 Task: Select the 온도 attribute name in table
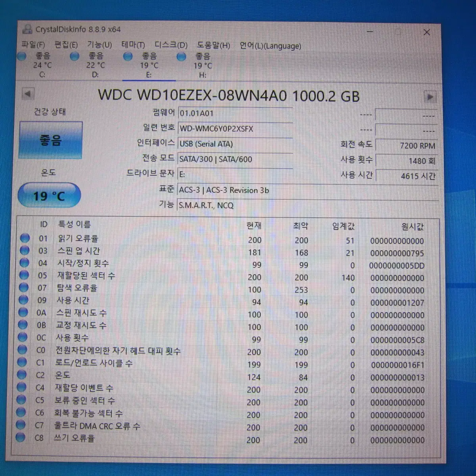point(62,375)
